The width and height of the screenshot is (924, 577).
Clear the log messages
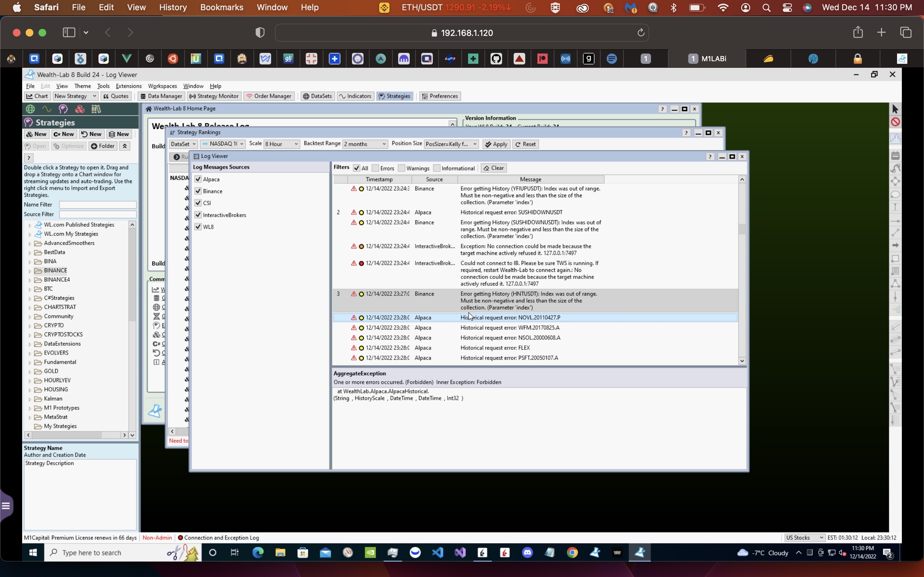point(493,168)
